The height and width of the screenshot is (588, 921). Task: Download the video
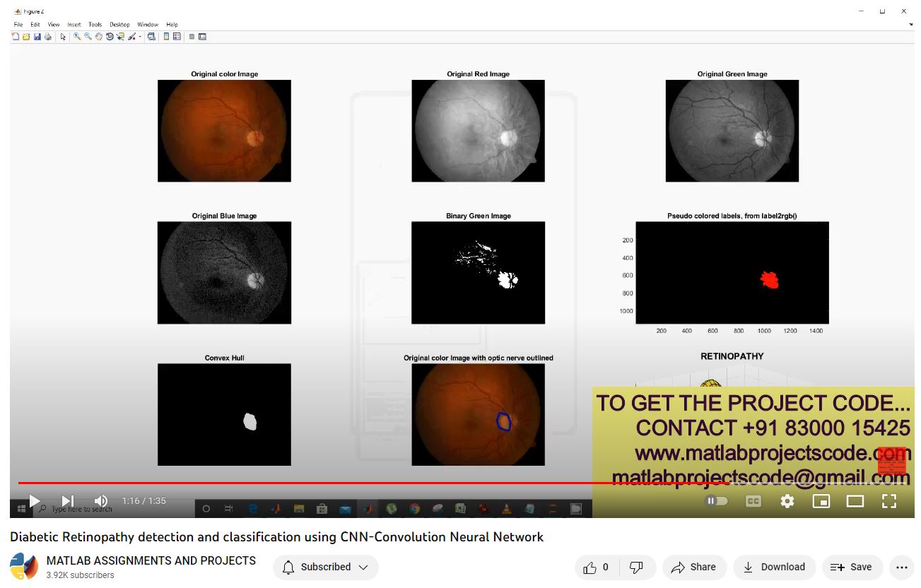pyautogui.click(x=774, y=567)
